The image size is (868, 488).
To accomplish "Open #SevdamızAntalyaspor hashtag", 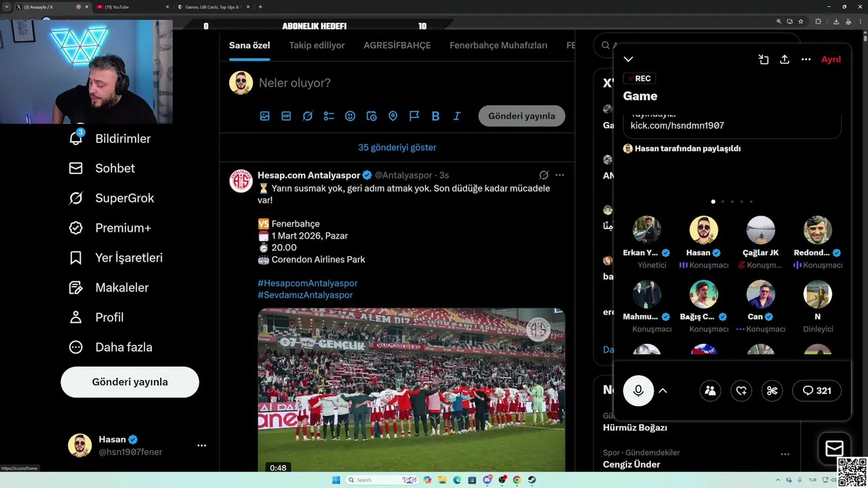I will pyautogui.click(x=305, y=295).
